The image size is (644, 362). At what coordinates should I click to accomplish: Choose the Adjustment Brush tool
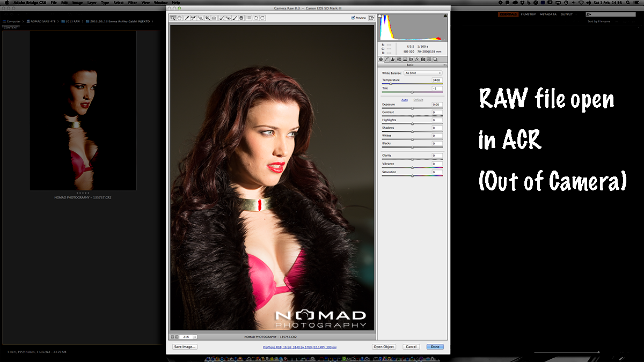click(x=235, y=18)
